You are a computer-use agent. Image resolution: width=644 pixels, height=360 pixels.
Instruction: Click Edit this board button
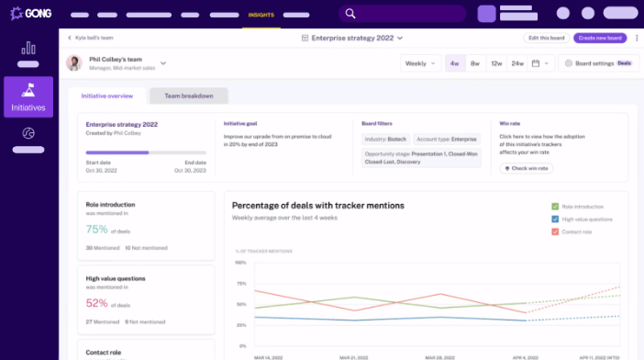coord(546,38)
